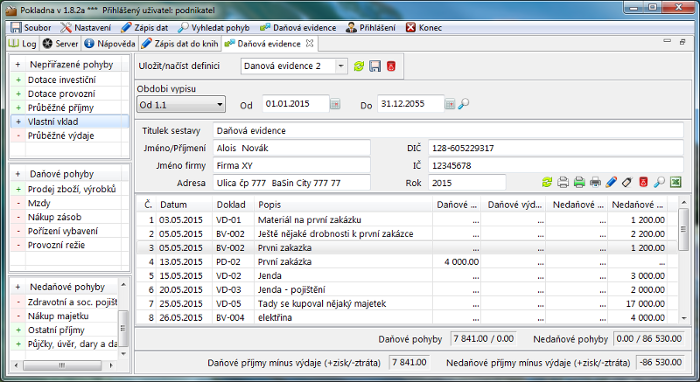Select the Pořízení vybavení row
Image resolution: width=700 pixels, height=382 pixels.
70,231
